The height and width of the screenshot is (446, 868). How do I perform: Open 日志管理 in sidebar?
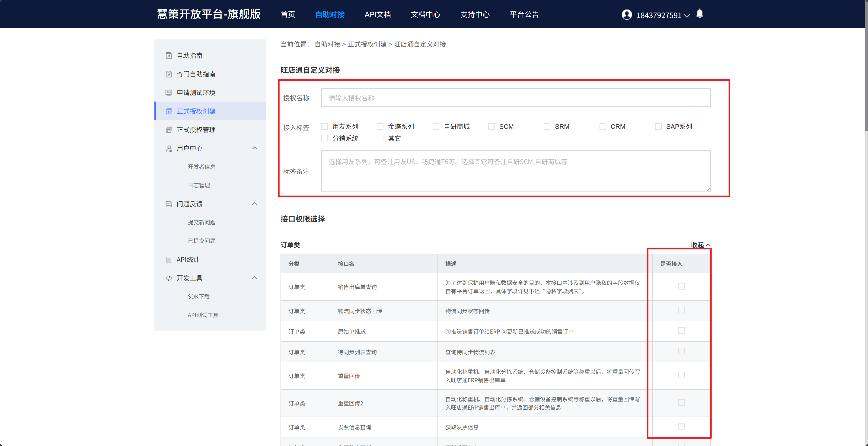(199, 185)
